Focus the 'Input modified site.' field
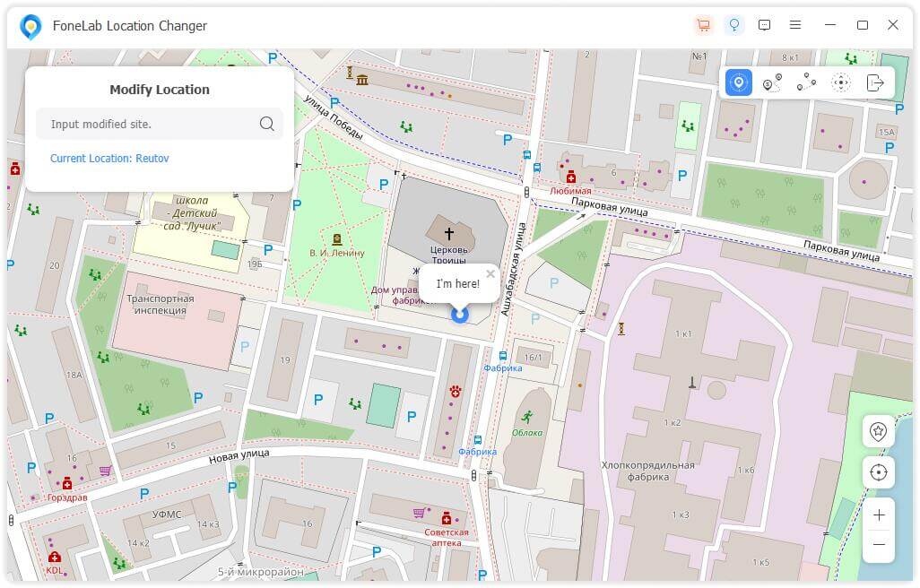This screenshot has width=920, height=588. pyautogui.click(x=159, y=124)
